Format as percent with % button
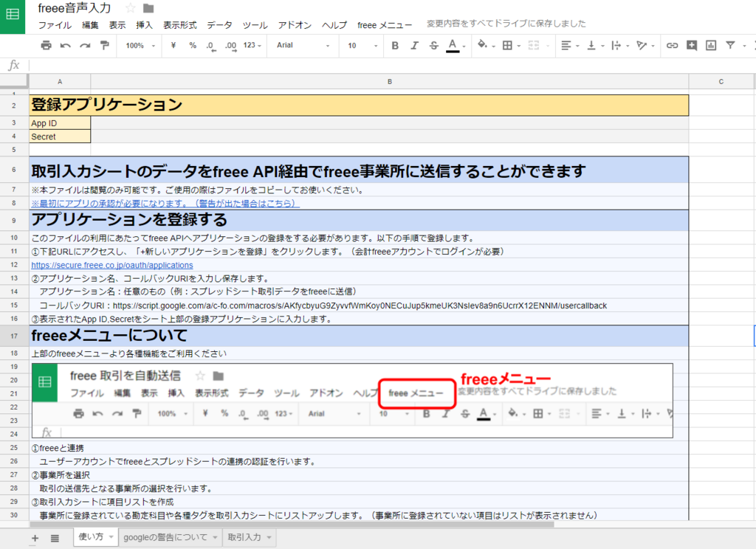Image resolution: width=756 pixels, height=549 pixels. coord(193,45)
